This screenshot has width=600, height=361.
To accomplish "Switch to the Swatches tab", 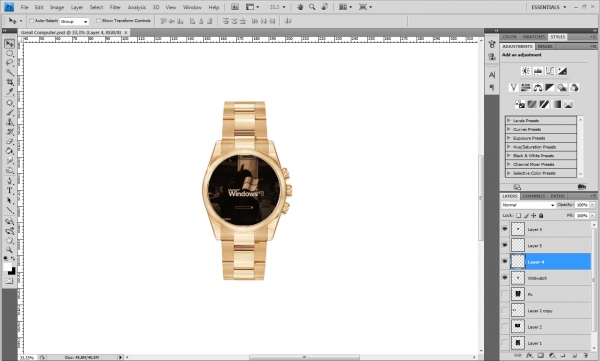I will 533,37.
